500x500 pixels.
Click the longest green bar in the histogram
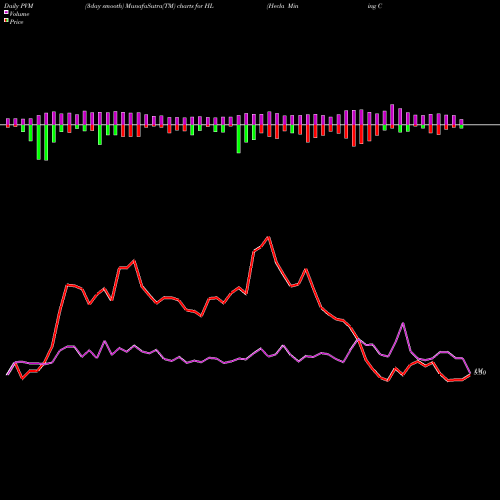[x=46, y=143]
